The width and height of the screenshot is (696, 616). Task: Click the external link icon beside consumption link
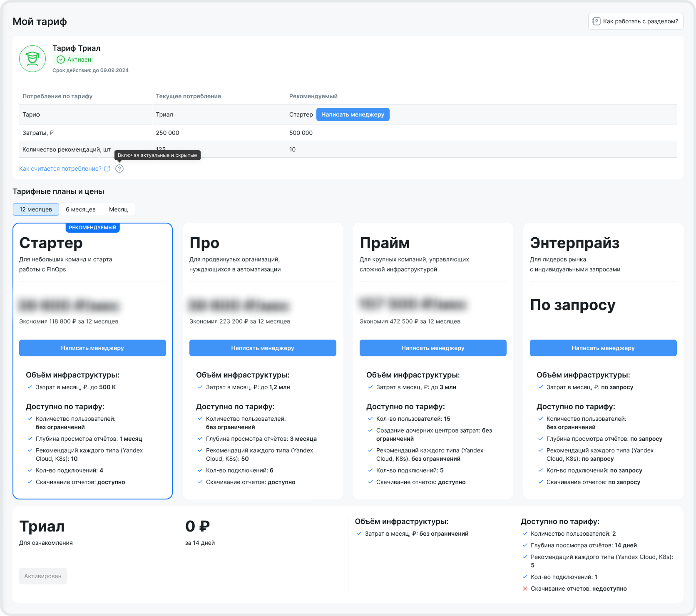tap(107, 169)
